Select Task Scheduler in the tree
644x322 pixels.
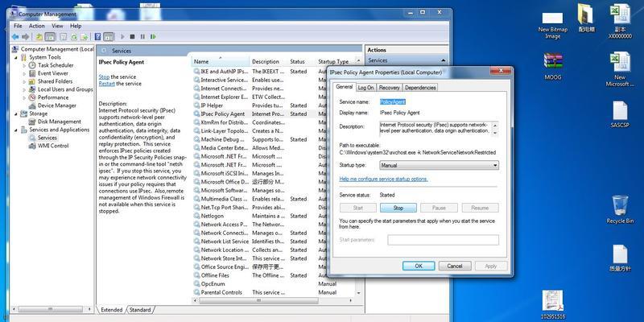(x=56, y=65)
